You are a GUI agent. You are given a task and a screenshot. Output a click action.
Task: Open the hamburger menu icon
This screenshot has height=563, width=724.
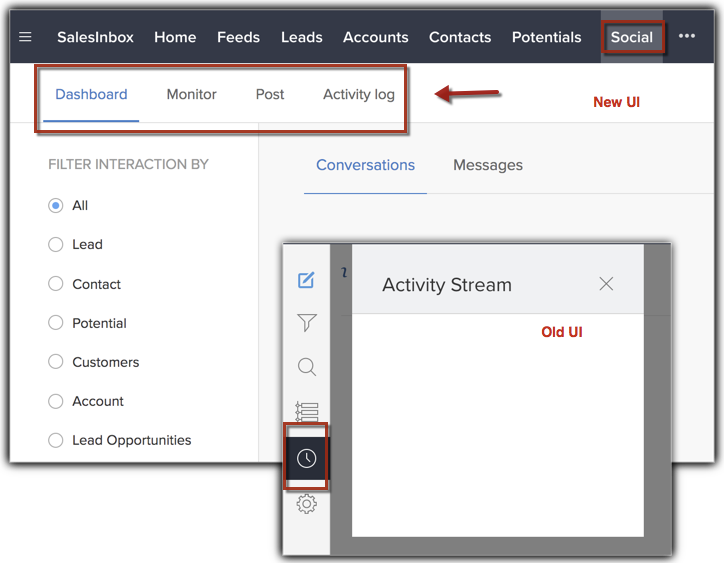point(25,36)
